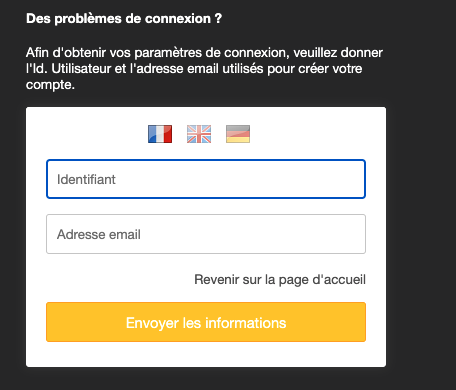Choose the German flag icon

coord(238,134)
